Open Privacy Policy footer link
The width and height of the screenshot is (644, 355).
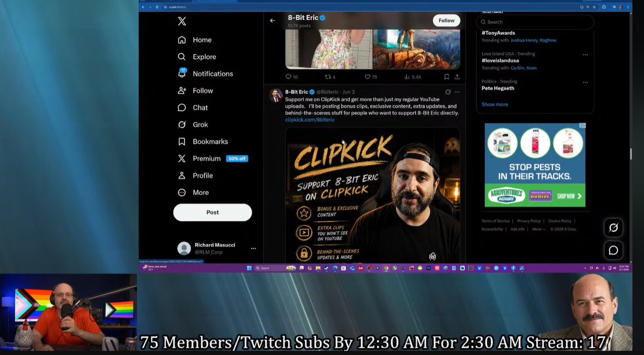coord(529,221)
